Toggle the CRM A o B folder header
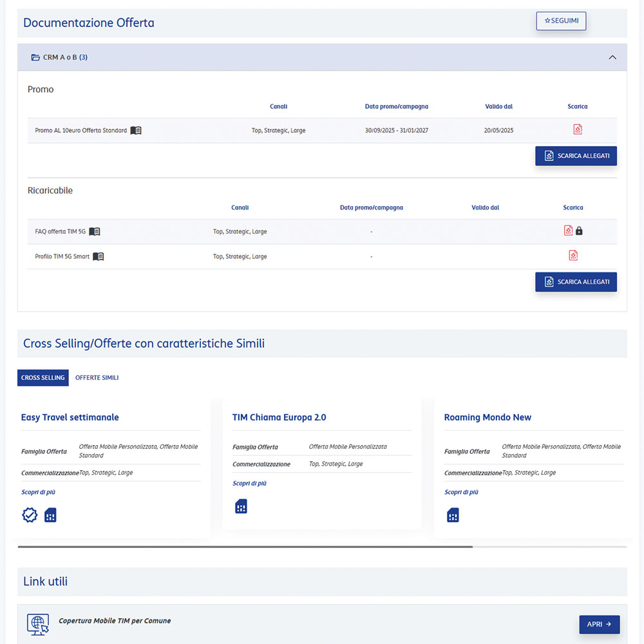Screen dimensions: 644x644 (59, 57)
